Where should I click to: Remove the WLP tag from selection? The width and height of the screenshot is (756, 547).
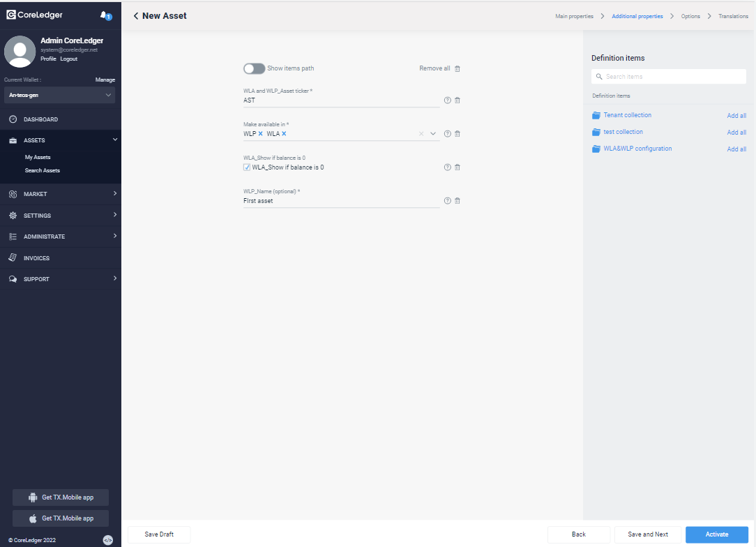[261, 134]
